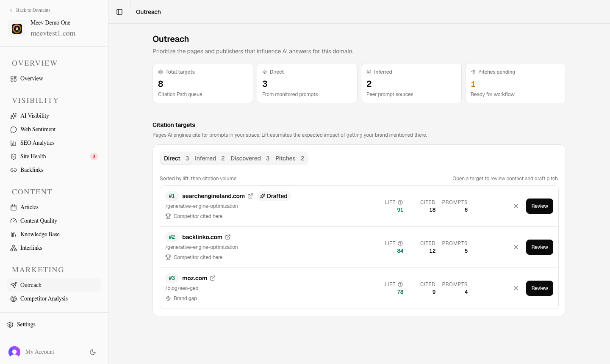Click LIFT help icon in searchengineland.com row
This screenshot has width=610, height=364.
(400, 202)
